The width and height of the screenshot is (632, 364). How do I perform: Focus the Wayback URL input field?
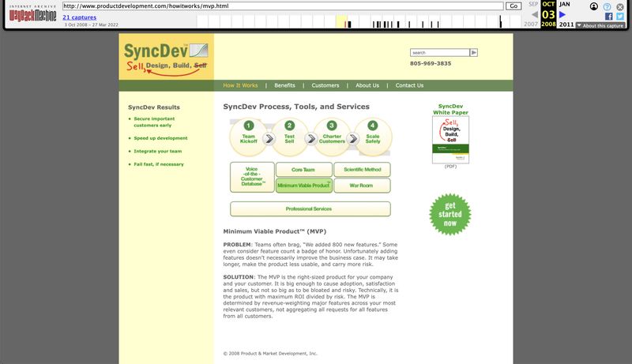click(x=283, y=6)
